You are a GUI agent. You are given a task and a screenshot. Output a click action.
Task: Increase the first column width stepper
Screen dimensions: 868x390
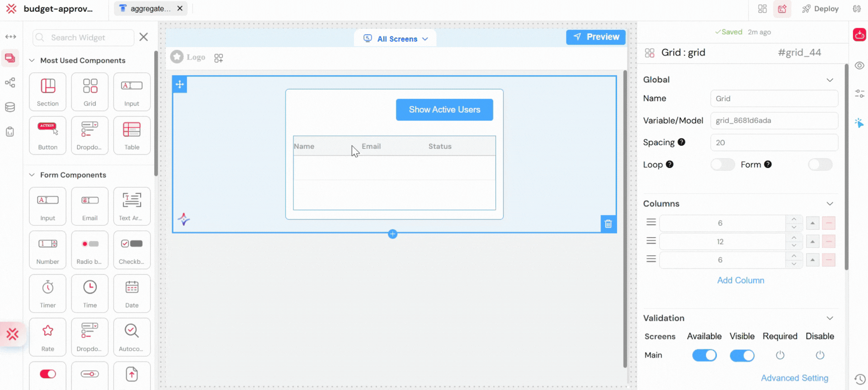click(794, 219)
